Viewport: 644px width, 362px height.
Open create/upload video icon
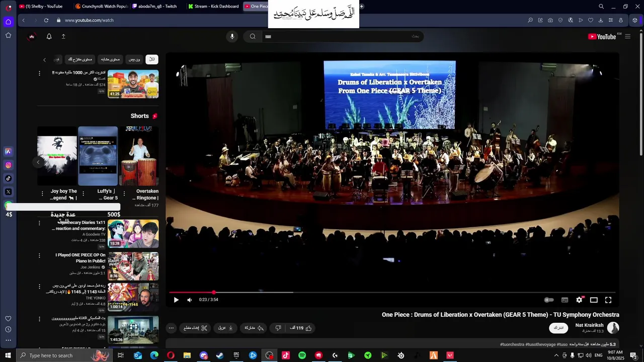[63, 36]
